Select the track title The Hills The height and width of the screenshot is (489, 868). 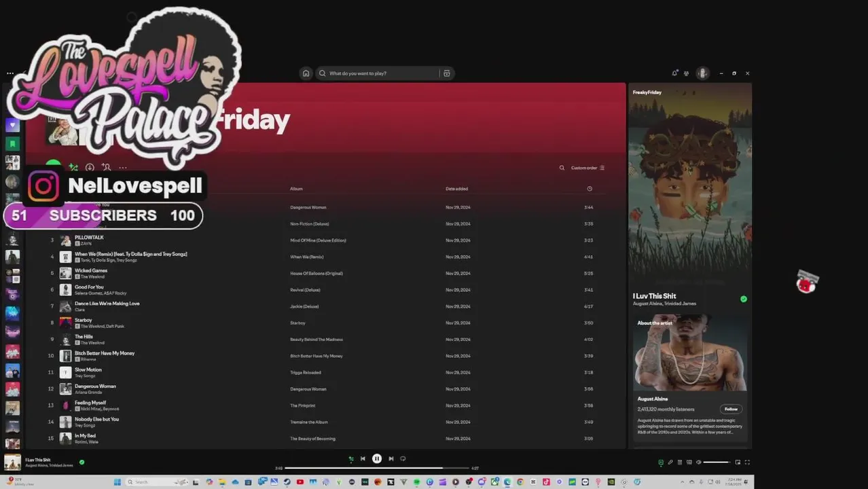point(84,336)
